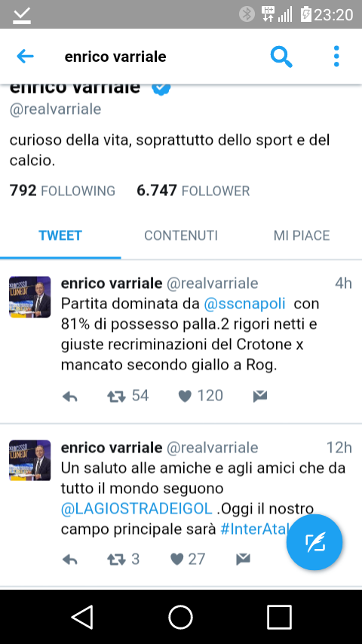Tap the back arrow in the header

[x=25, y=57]
